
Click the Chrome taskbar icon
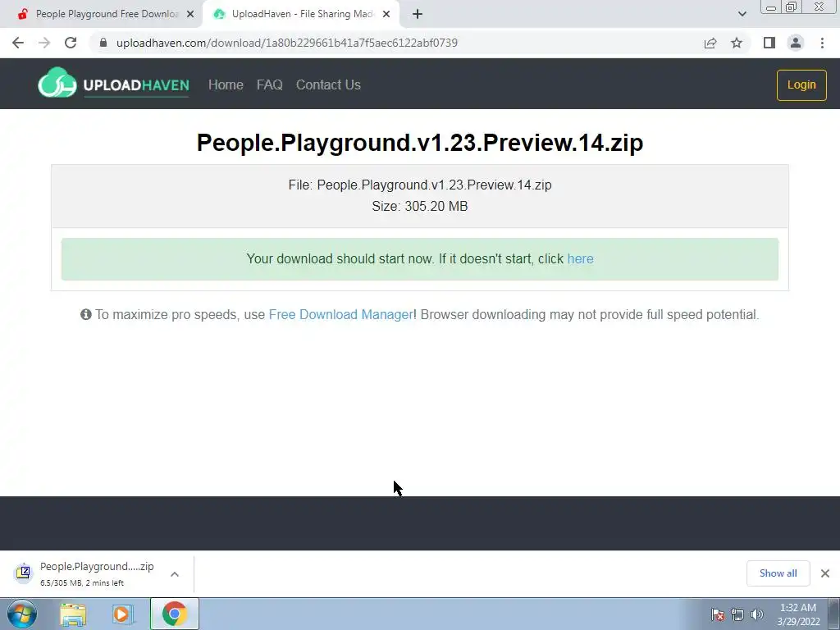(x=174, y=614)
